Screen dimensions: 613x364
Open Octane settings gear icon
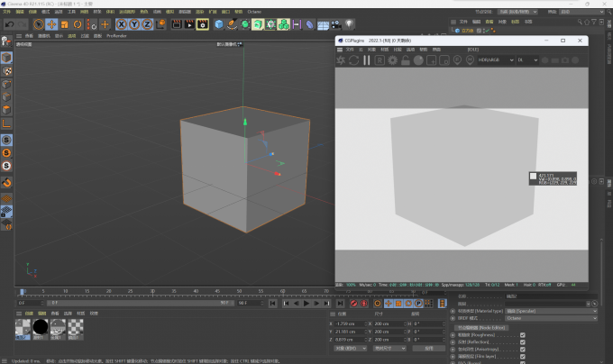pyautogui.click(x=392, y=60)
